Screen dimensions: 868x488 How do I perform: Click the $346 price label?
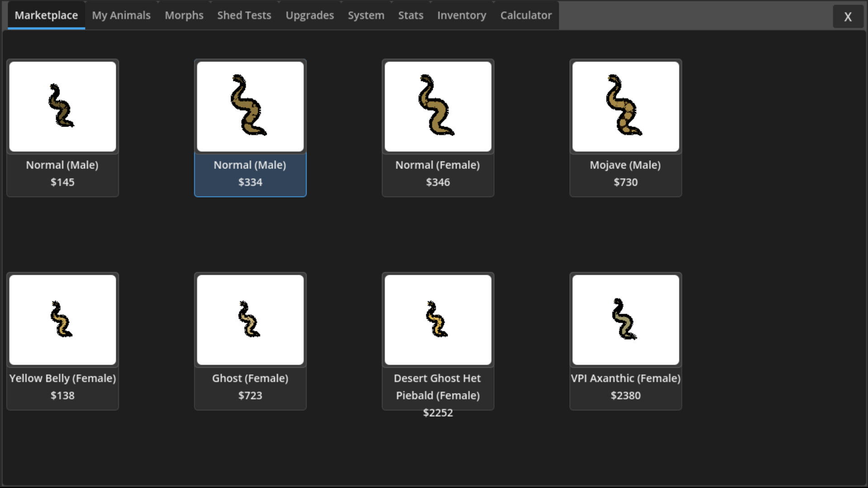[x=438, y=182]
